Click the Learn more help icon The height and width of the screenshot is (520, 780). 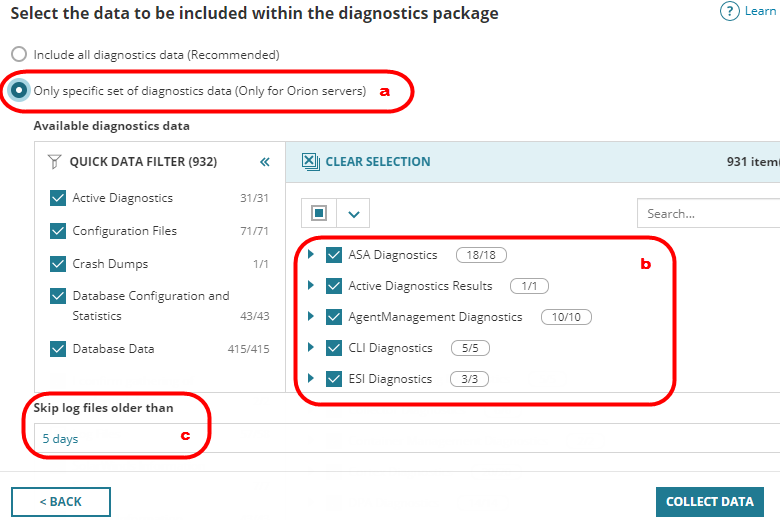(729, 11)
